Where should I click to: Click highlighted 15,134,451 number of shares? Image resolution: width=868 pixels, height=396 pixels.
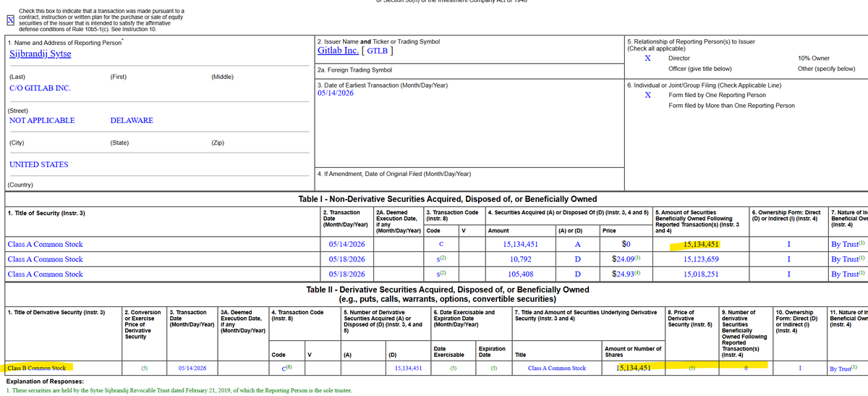click(x=634, y=368)
